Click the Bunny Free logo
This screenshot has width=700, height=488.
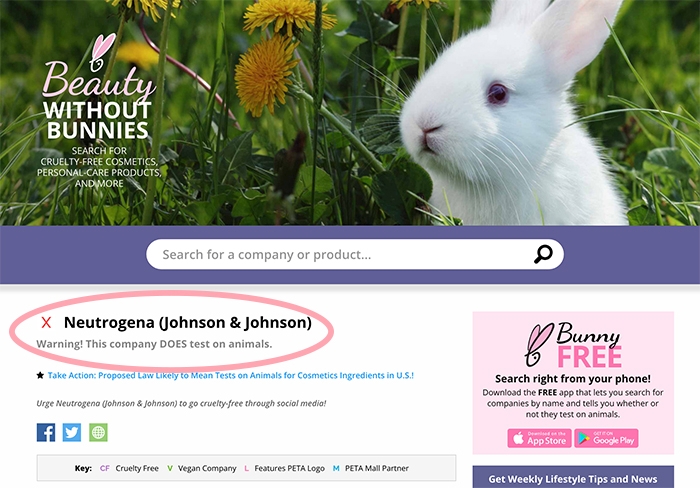[573, 344]
